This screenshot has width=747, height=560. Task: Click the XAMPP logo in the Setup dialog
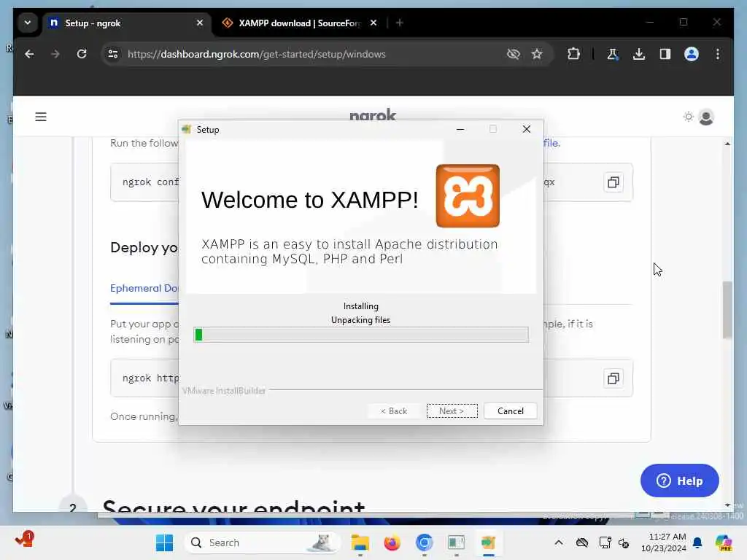point(468,195)
